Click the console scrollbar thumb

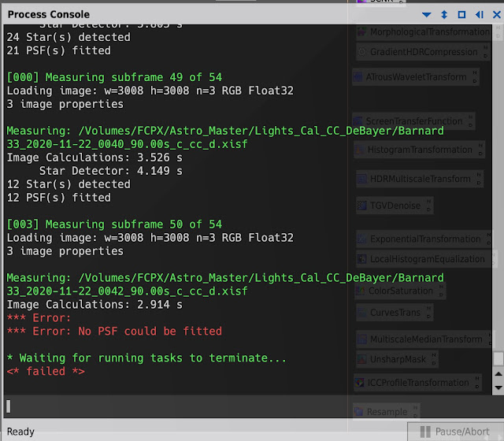click(x=498, y=359)
